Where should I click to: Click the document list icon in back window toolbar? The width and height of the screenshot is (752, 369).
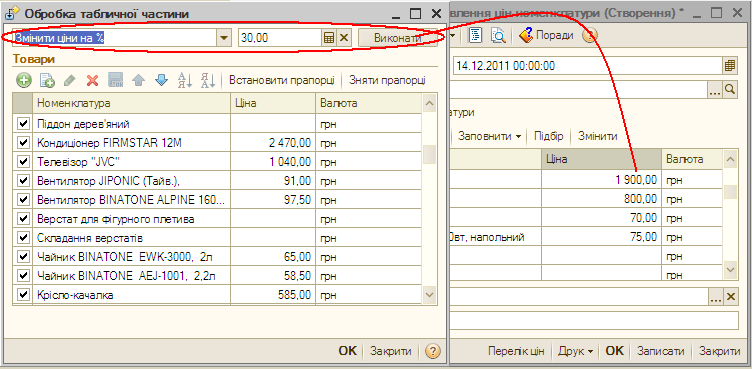[x=475, y=35]
